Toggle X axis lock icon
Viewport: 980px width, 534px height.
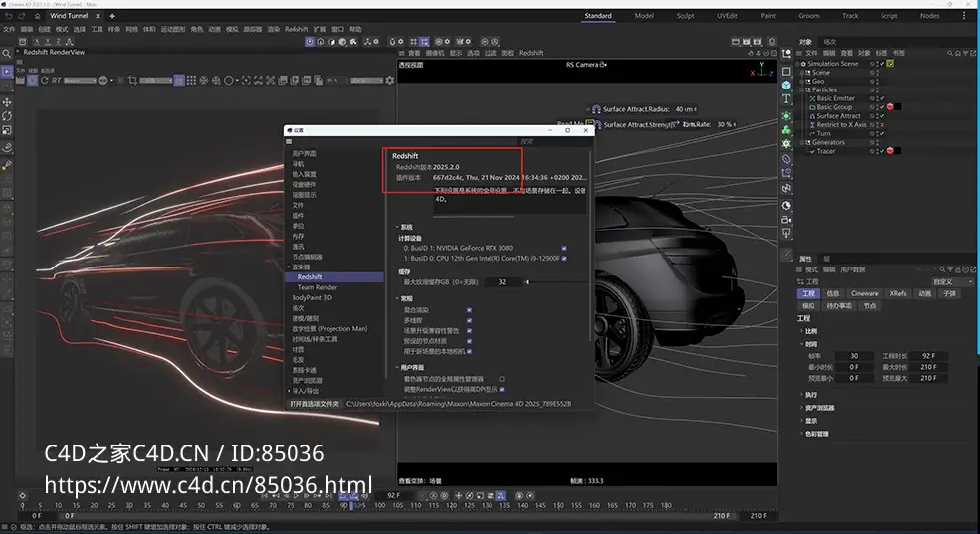(x=35, y=41)
